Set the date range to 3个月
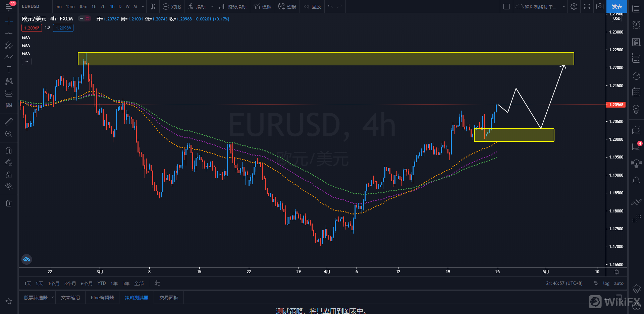The image size is (644, 314). coord(70,284)
